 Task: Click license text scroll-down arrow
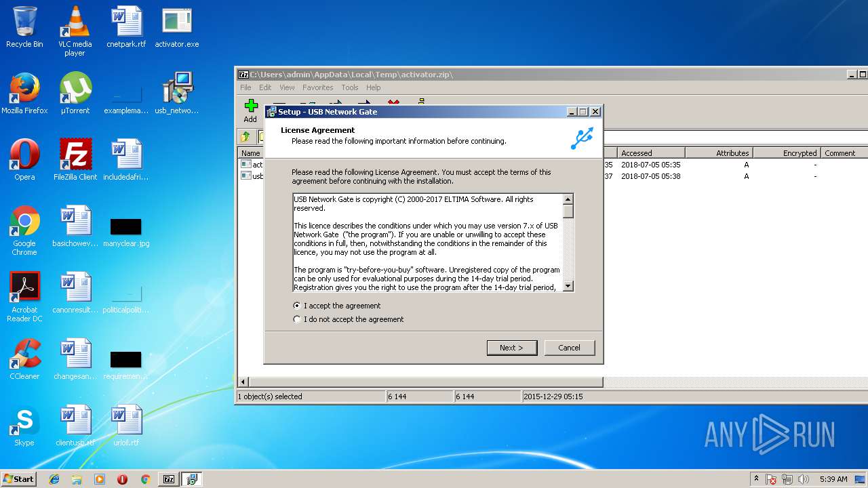[568, 286]
